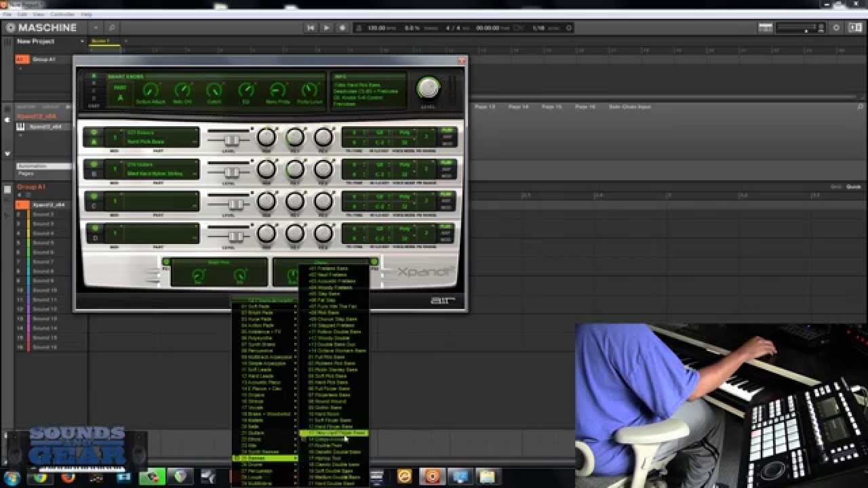Click the part A FX2 knob

tap(323, 137)
